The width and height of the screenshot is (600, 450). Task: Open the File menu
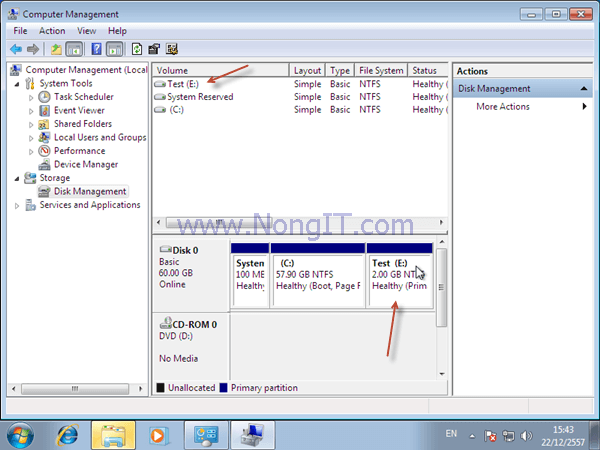coord(20,31)
